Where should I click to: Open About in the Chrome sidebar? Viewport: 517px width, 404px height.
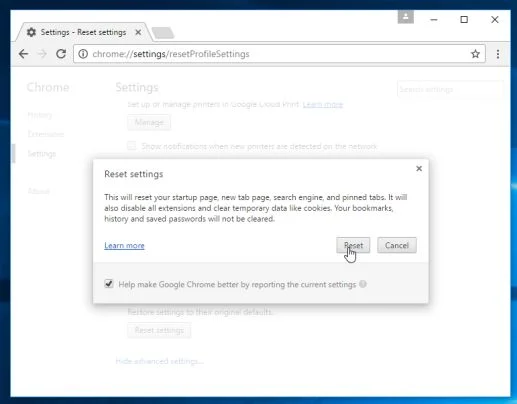[39, 191]
